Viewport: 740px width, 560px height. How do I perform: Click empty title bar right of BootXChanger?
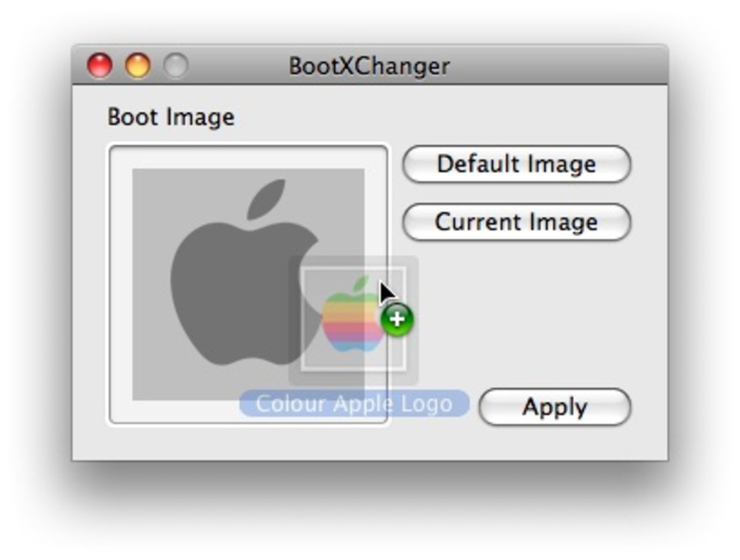pyautogui.click(x=555, y=66)
